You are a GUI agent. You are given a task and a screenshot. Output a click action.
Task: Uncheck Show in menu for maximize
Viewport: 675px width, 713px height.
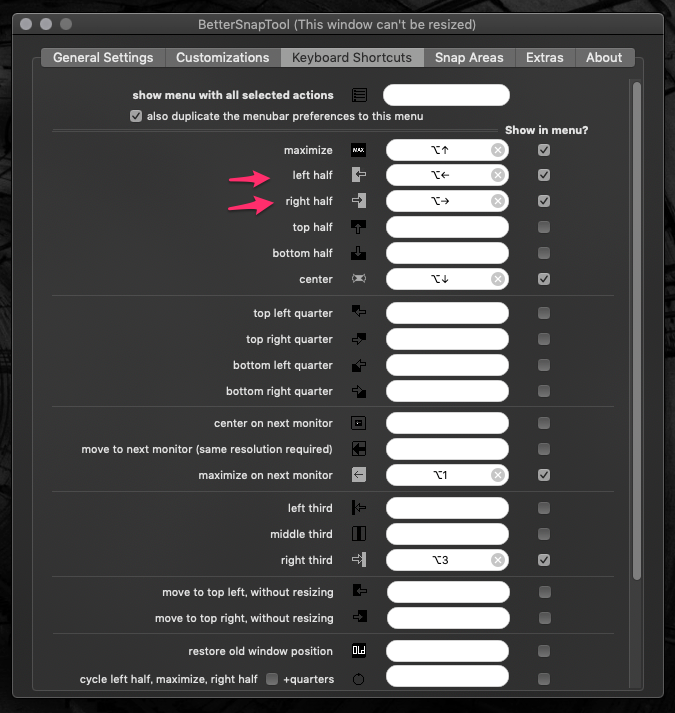coord(544,150)
